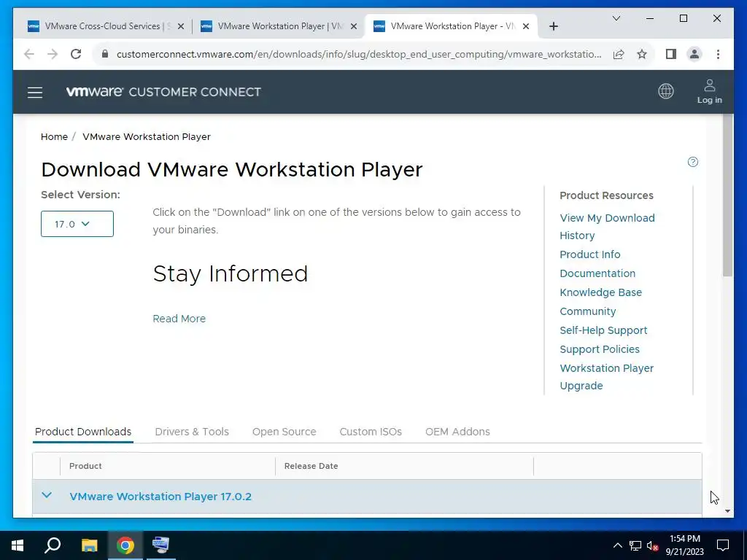Open the computer app in taskbar
747x560 pixels.
coord(160,545)
